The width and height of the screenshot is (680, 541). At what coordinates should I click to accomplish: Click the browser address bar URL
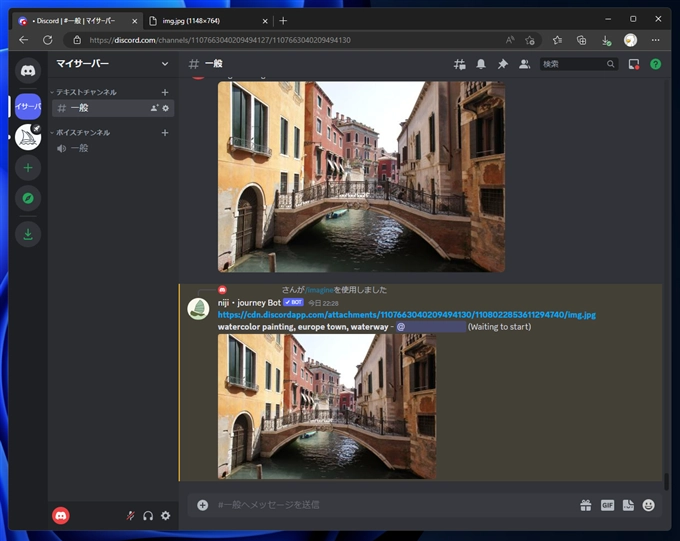(220, 40)
